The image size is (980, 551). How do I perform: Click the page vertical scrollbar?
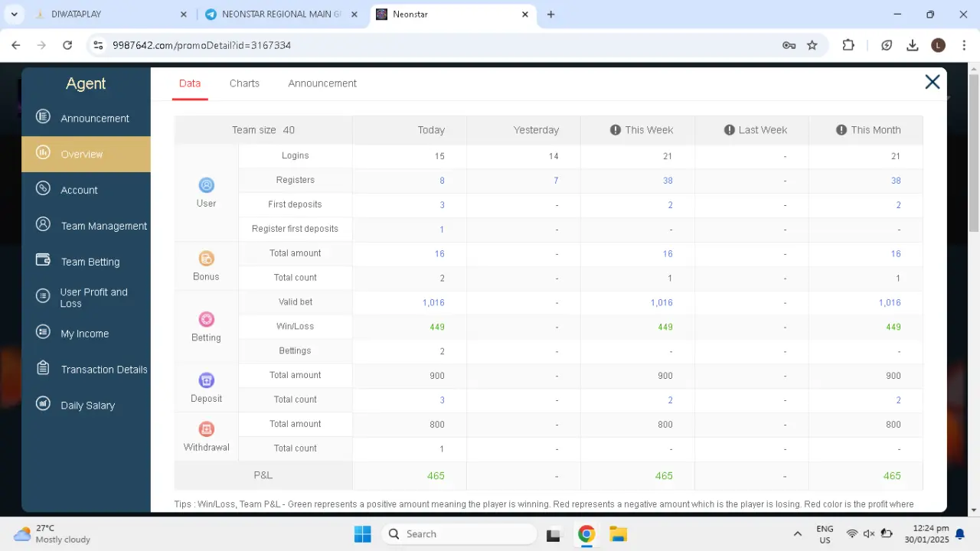point(974,153)
